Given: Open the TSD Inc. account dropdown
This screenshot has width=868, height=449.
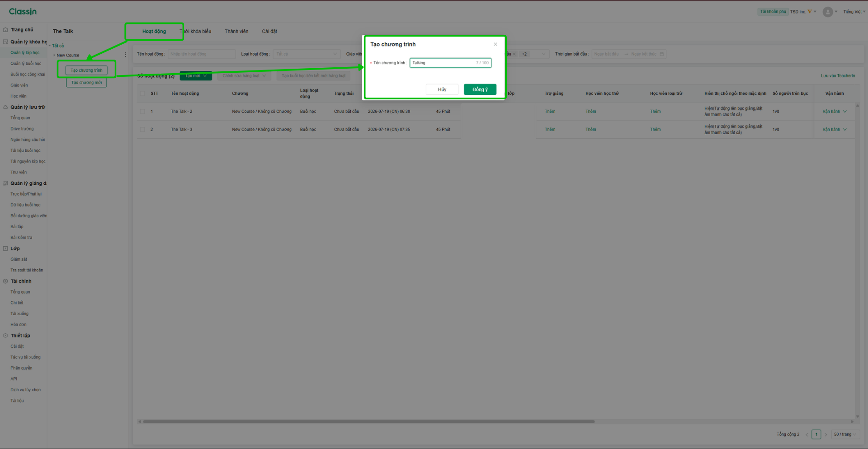Looking at the screenshot, I should pos(803,12).
